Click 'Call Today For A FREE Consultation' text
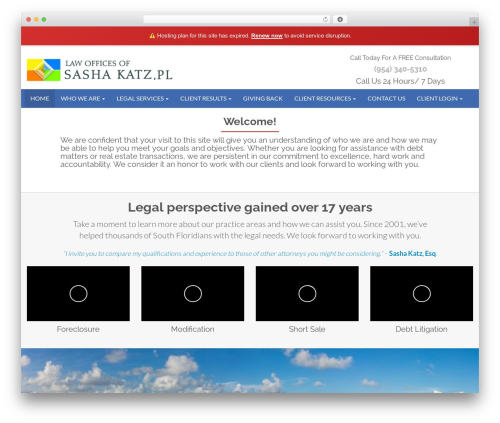The height and width of the screenshot is (423, 500). coord(400,58)
